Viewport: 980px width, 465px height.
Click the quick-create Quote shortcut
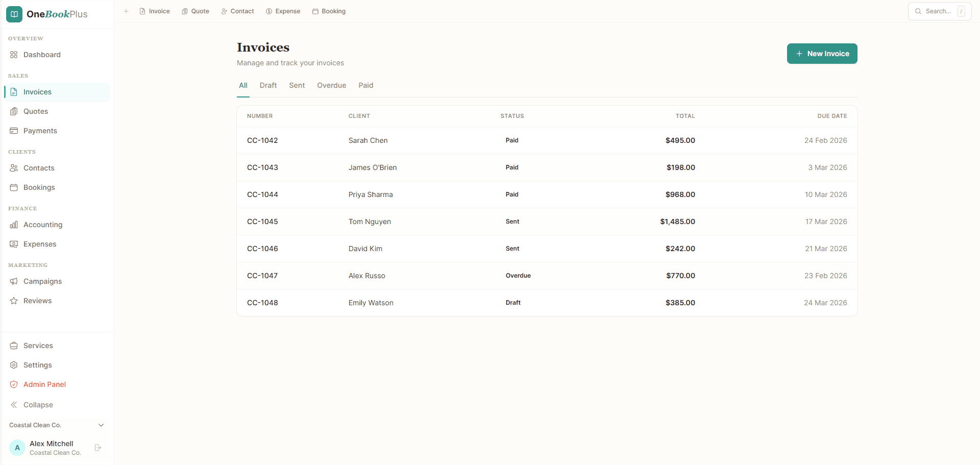click(x=195, y=11)
